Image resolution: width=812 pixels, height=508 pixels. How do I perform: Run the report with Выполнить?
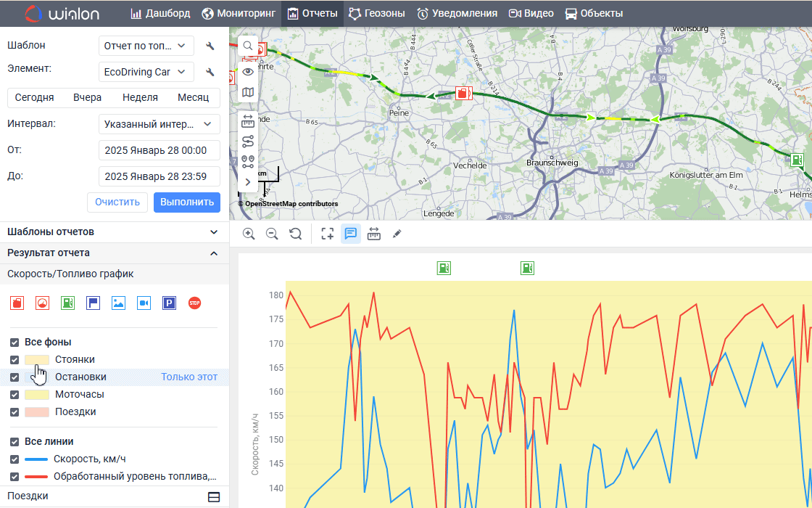[187, 202]
